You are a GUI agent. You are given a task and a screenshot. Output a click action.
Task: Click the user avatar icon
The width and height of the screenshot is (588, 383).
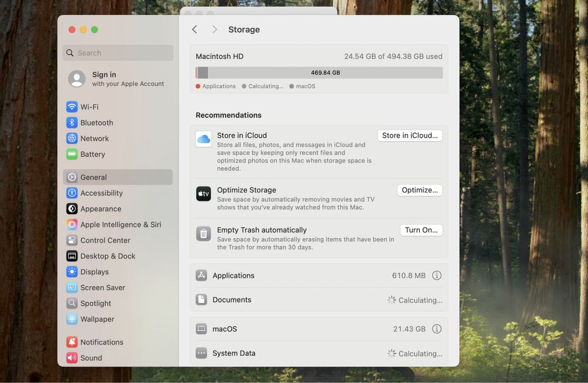tap(77, 79)
